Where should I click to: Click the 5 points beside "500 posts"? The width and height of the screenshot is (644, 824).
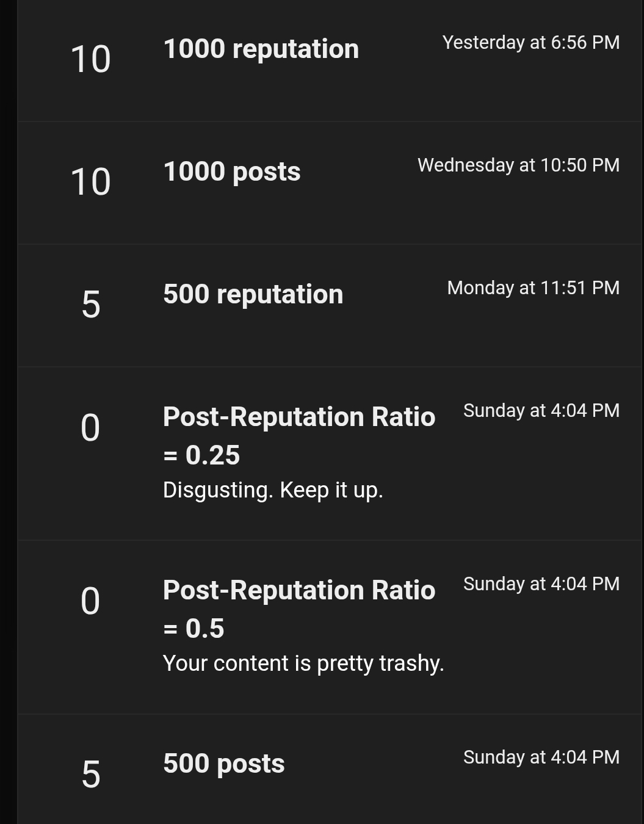[x=90, y=775]
